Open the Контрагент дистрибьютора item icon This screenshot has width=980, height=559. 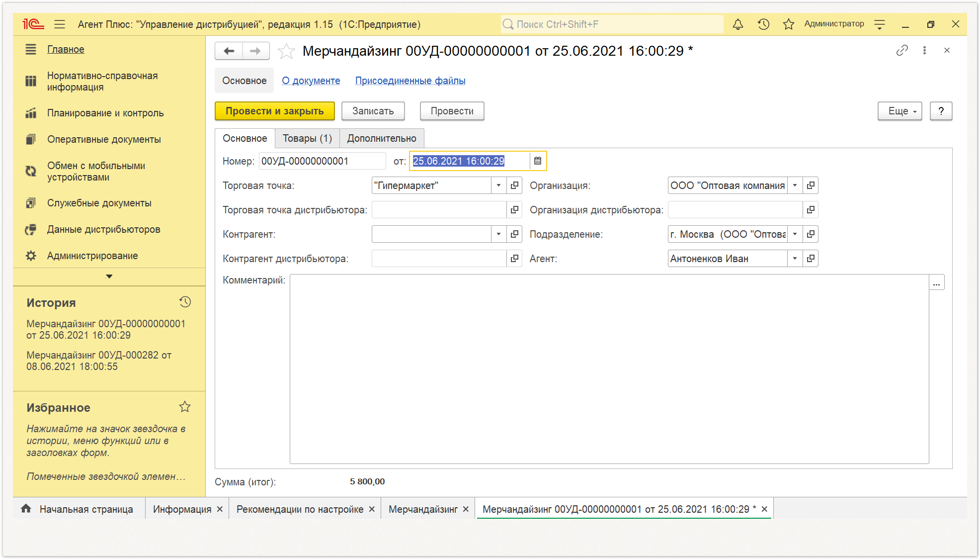(x=514, y=258)
